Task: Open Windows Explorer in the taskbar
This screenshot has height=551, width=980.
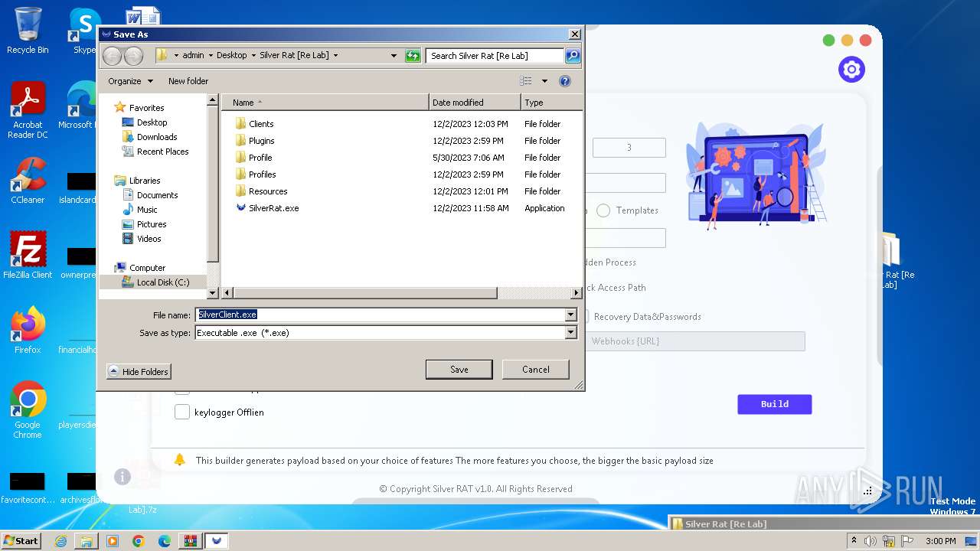Action: tap(87, 541)
